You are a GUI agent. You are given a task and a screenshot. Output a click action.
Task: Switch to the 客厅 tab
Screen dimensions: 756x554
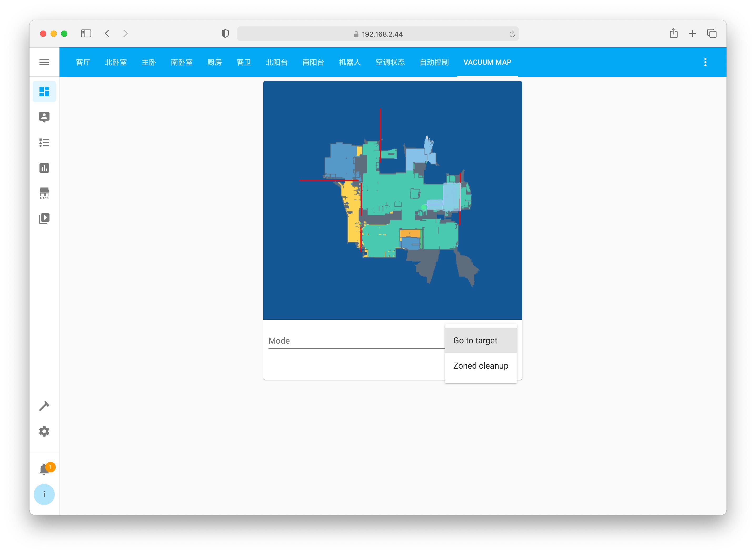[83, 62]
